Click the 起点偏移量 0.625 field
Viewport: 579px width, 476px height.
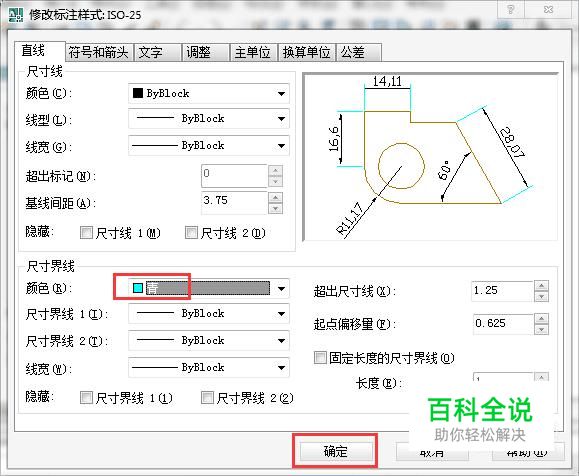pos(503,324)
